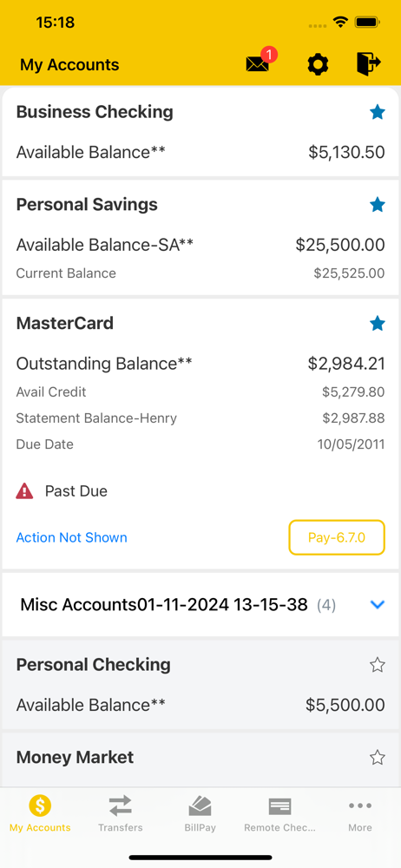Collapse the Misc Accounts group chevron

[x=378, y=605]
